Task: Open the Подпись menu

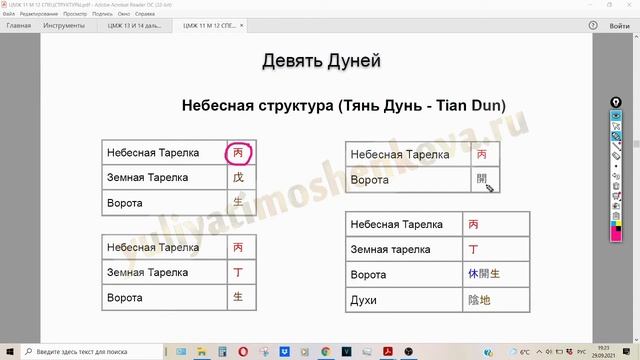Action: tap(102, 14)
